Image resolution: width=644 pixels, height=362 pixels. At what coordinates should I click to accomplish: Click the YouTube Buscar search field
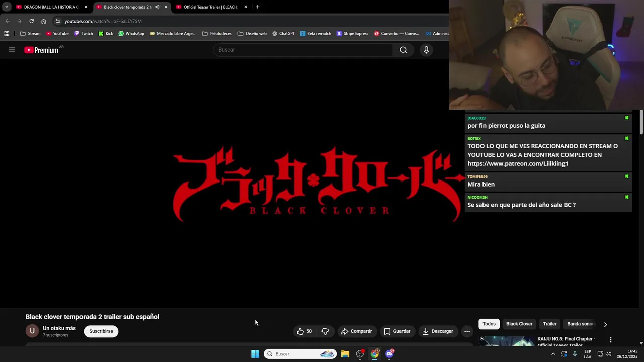point(303,50)
